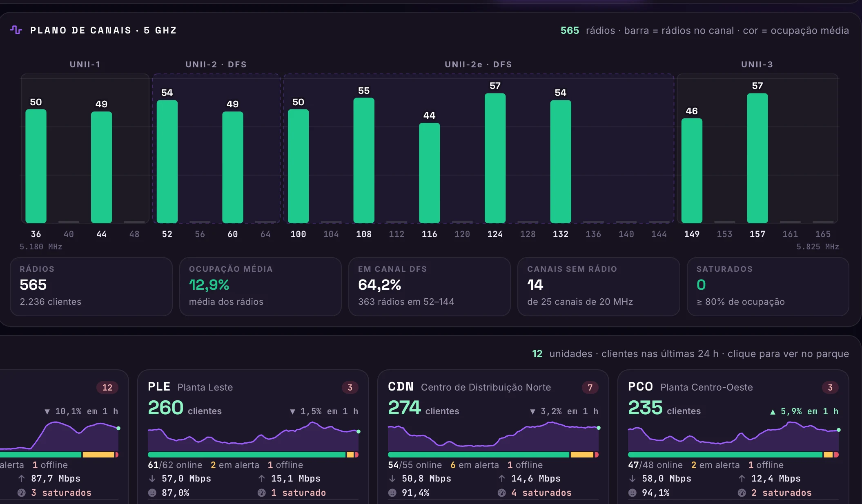Select the channel 124 bar
The height and width of the screenshot is (504, 862).
click(495, 158)
